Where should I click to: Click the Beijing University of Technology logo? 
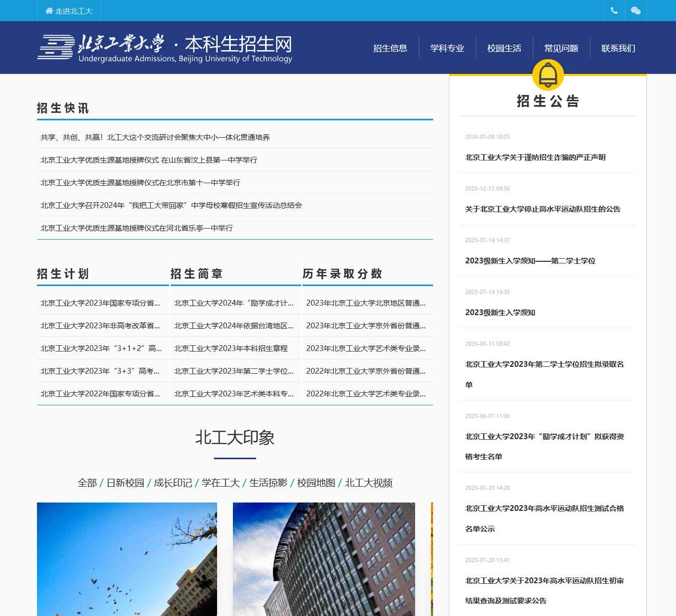165,48
